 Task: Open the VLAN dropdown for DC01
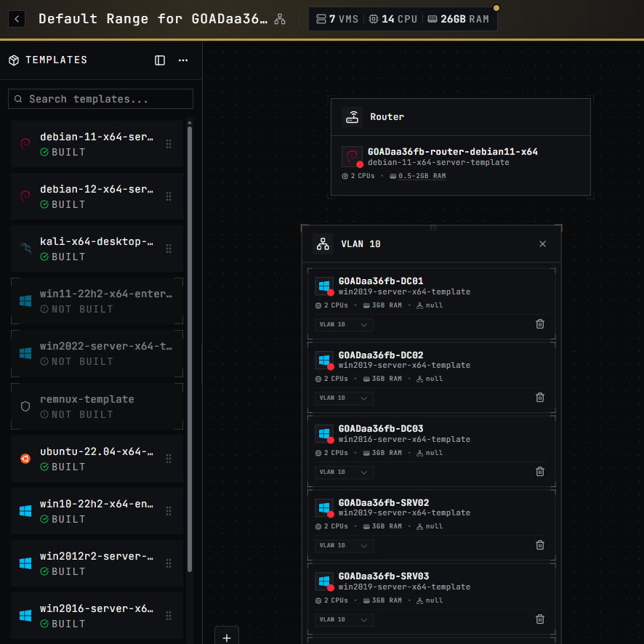(344, 324)
